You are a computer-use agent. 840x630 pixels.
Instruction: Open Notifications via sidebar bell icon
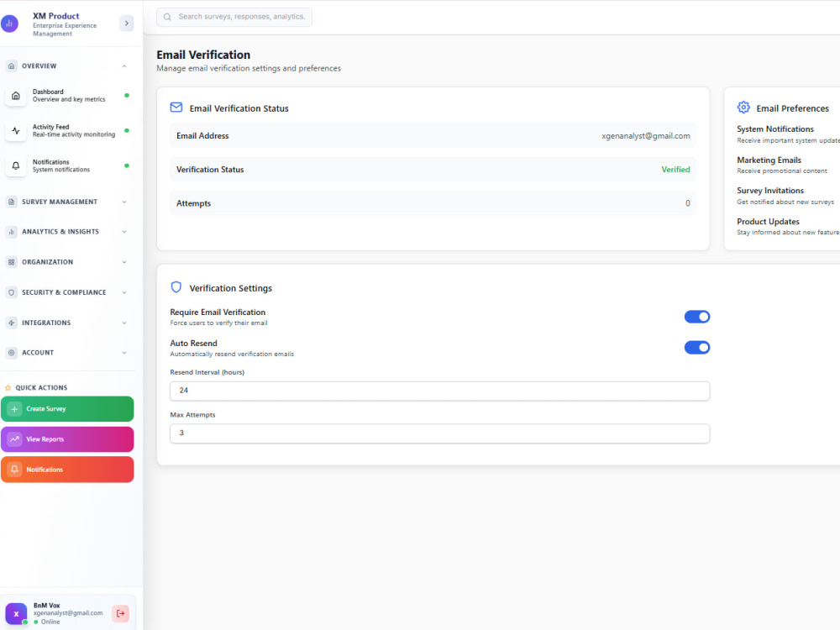point(15,165)
